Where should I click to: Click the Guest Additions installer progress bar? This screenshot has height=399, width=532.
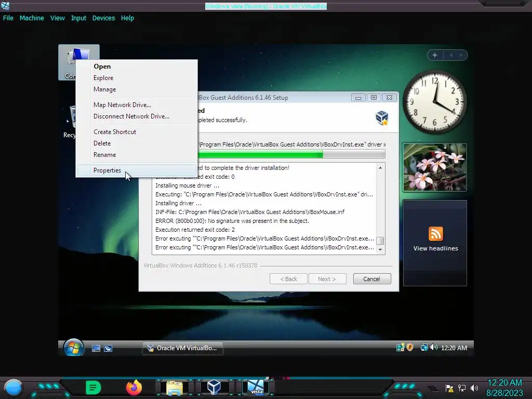pos(291,155)
